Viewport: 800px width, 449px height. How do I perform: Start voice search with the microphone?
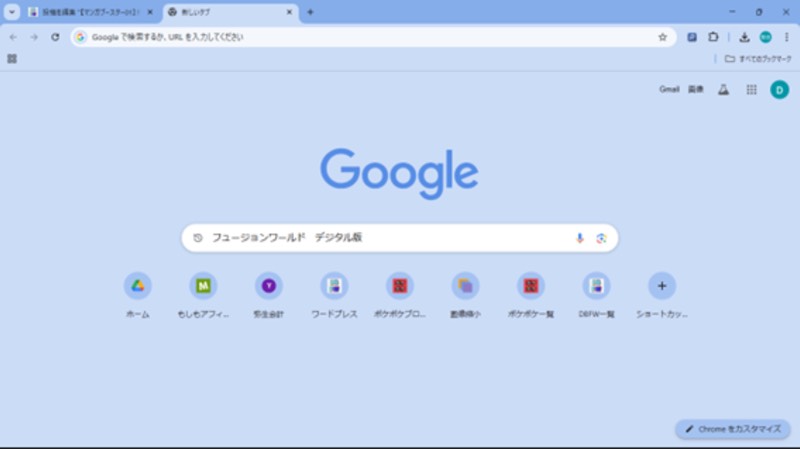580,238
